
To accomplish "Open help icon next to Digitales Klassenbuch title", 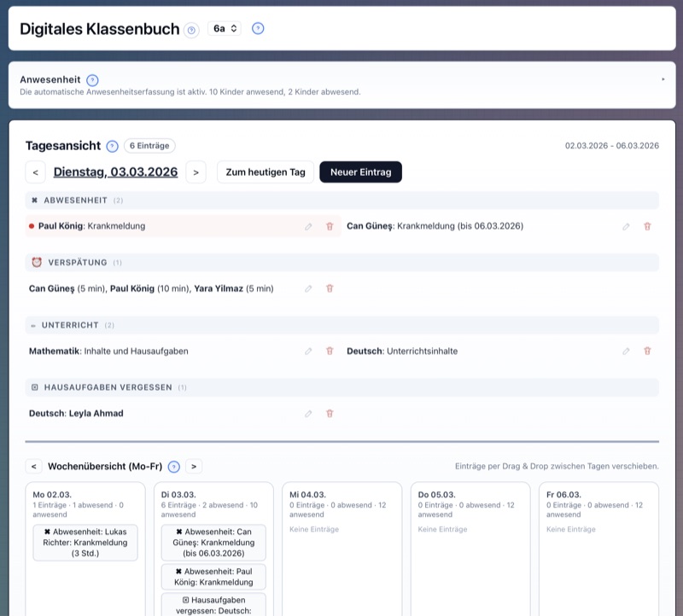I will click(x=191, y=30).
